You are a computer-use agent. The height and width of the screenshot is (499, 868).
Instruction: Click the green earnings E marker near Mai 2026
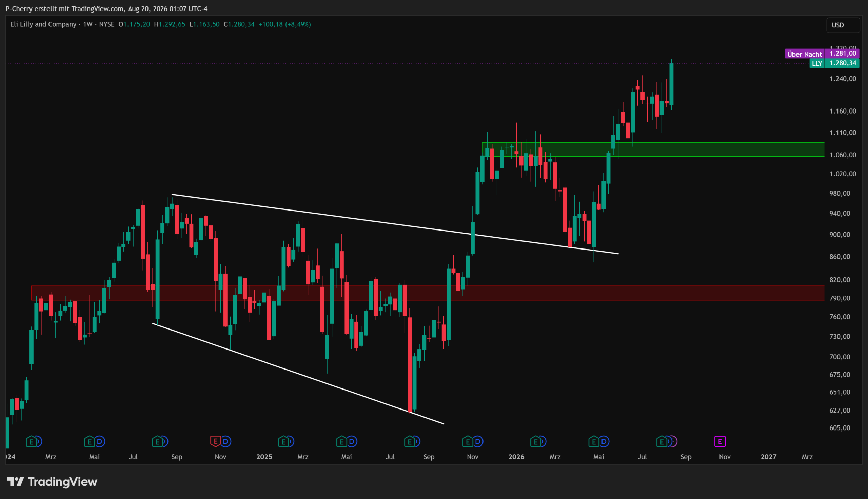[x=593, y=441]
